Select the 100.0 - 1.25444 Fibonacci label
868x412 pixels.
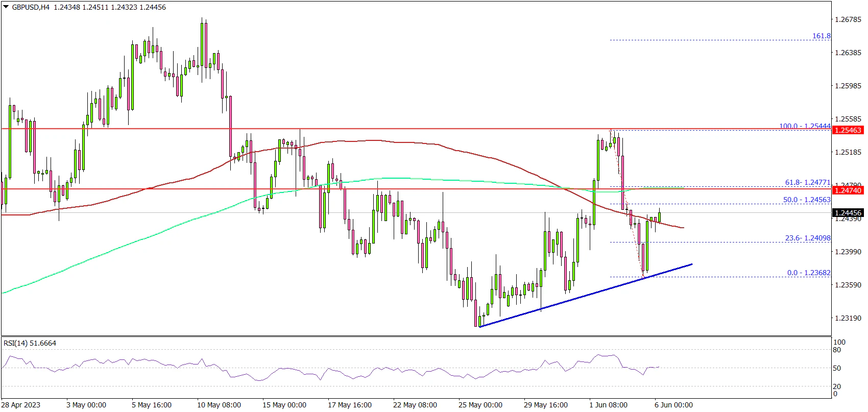pyautogui.click(x=804, y=126)
